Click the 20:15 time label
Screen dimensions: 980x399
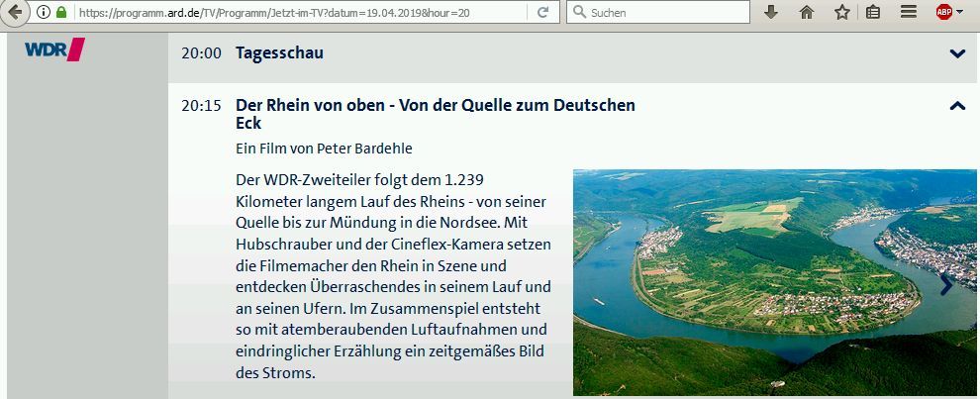click(x=201, y=106)
